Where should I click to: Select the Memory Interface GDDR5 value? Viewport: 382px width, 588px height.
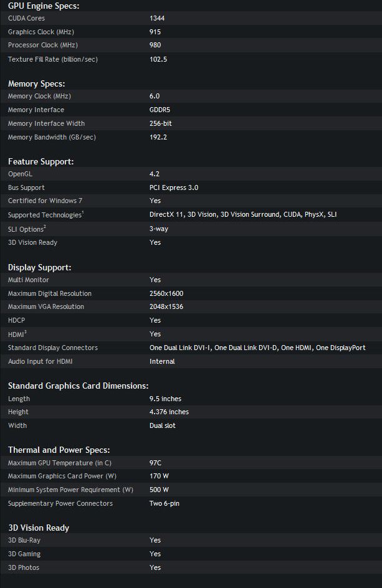(160, 110)
